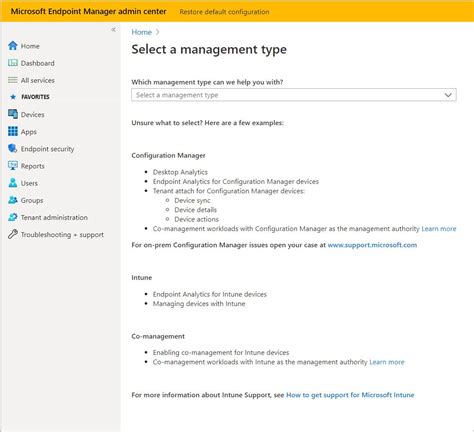Viewport: 474px width, 432px height.
Task: Click the 'Co-management' section heading
Action: point(158,336)
